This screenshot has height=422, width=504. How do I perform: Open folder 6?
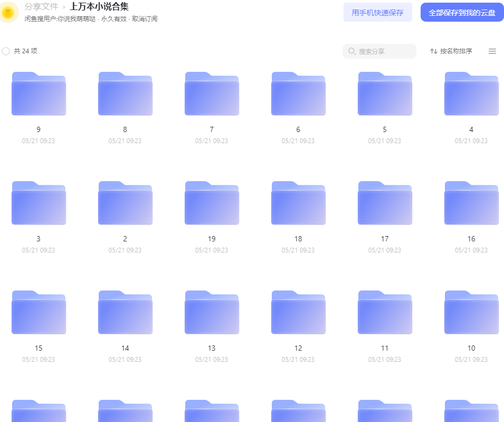click(298, 93)
